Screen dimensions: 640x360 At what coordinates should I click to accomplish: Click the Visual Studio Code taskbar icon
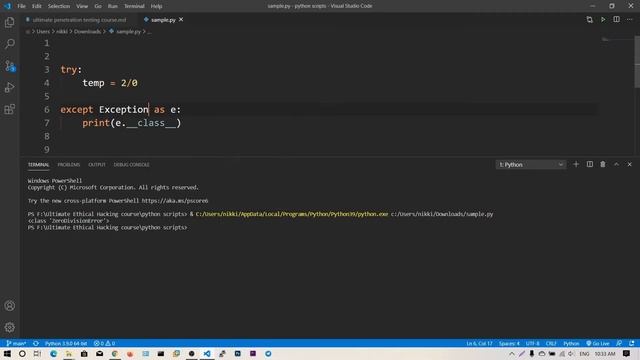[207, 353]
